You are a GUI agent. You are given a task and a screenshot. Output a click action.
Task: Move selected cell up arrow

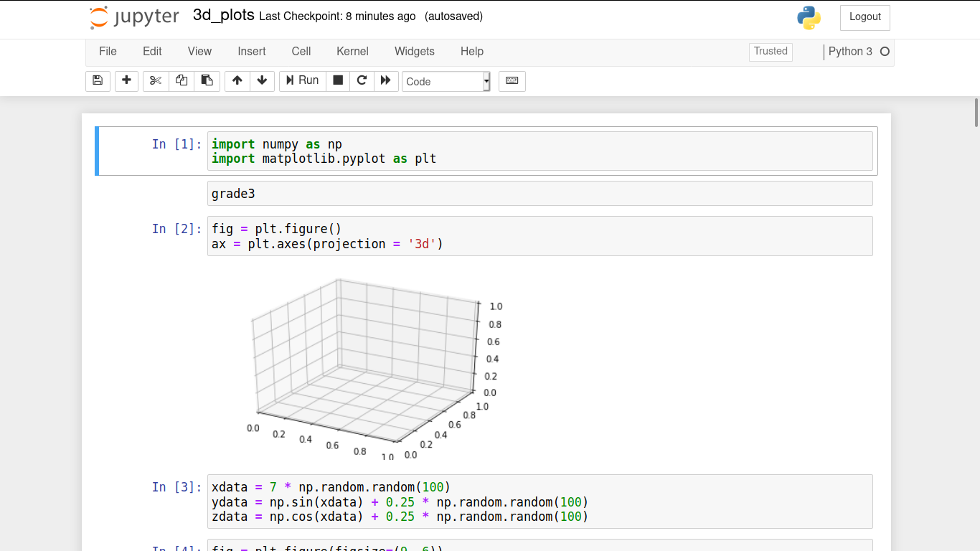tap(237, 81)
